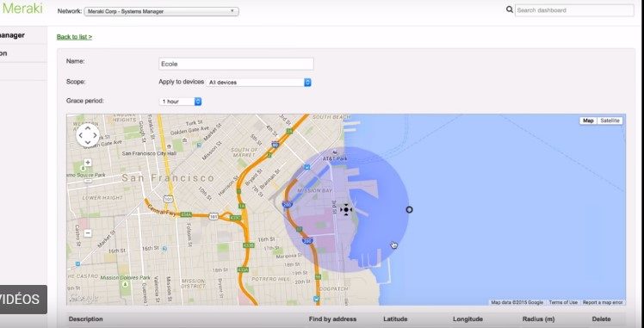This screenshot has height=328, width=644.
Task: Click the geofence radius resize handle
Action: (409, 210)
